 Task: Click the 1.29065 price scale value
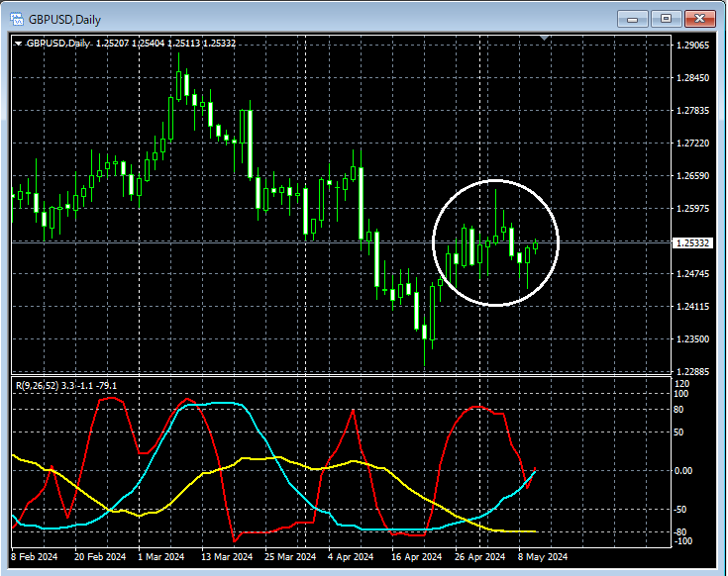click(692, 45)
